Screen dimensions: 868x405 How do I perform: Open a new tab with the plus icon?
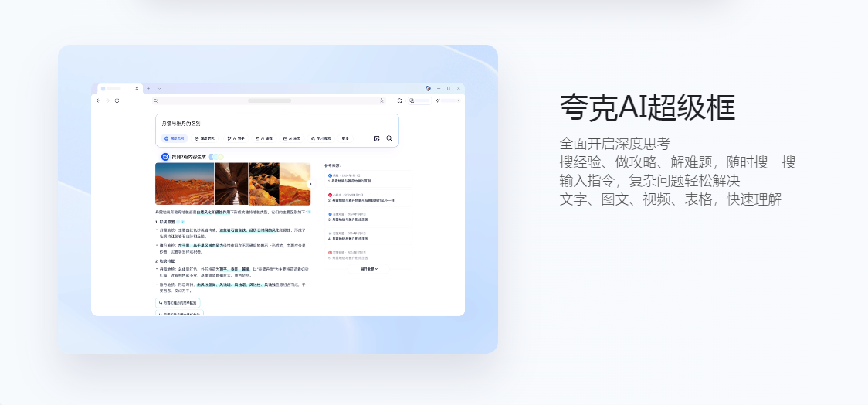click(148, 88)
